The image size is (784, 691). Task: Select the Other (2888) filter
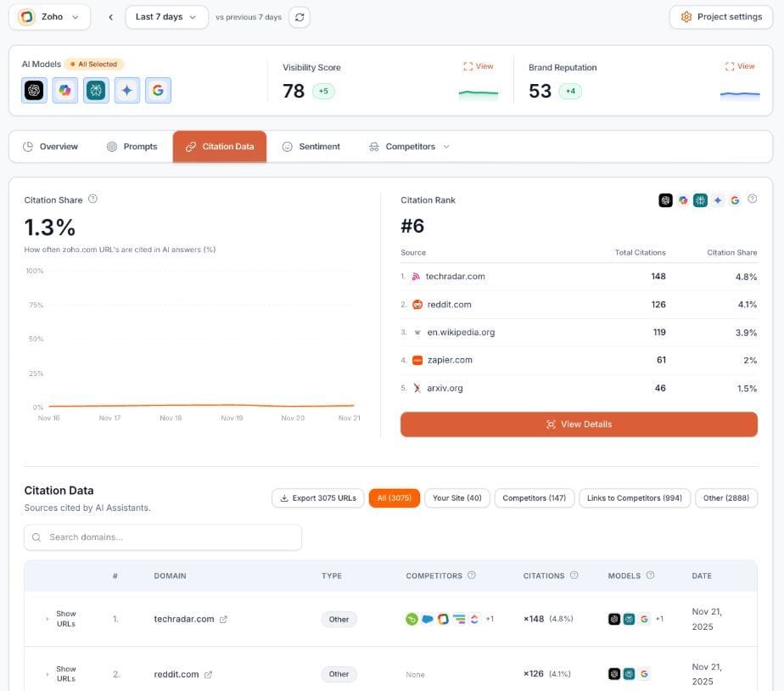tap(726, 497)
